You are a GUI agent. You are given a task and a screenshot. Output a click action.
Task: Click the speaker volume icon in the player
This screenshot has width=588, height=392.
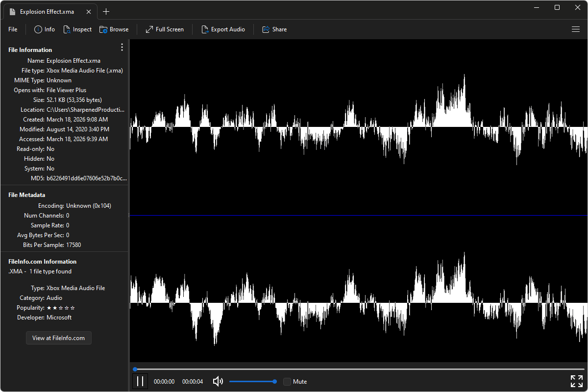click(x=217, y=381)
